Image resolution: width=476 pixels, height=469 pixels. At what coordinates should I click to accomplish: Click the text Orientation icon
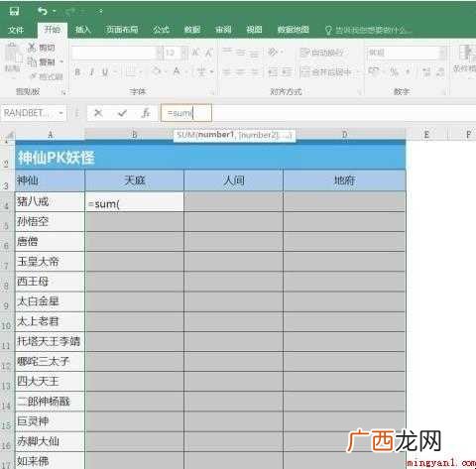point(273,53)
